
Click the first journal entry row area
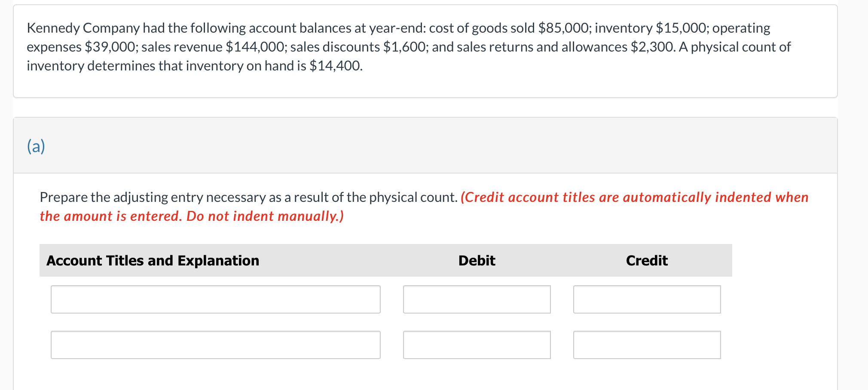(x=387, y=299)
